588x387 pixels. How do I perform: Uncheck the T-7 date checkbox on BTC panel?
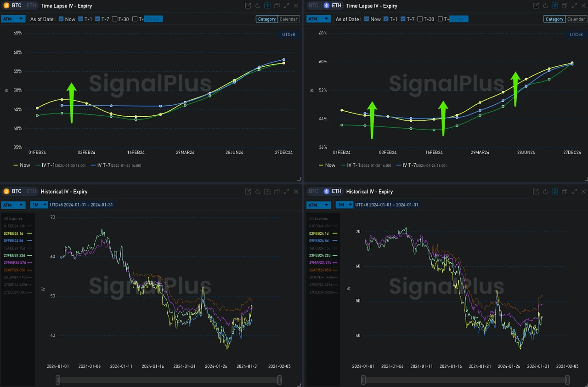click(x=98, y=19)
